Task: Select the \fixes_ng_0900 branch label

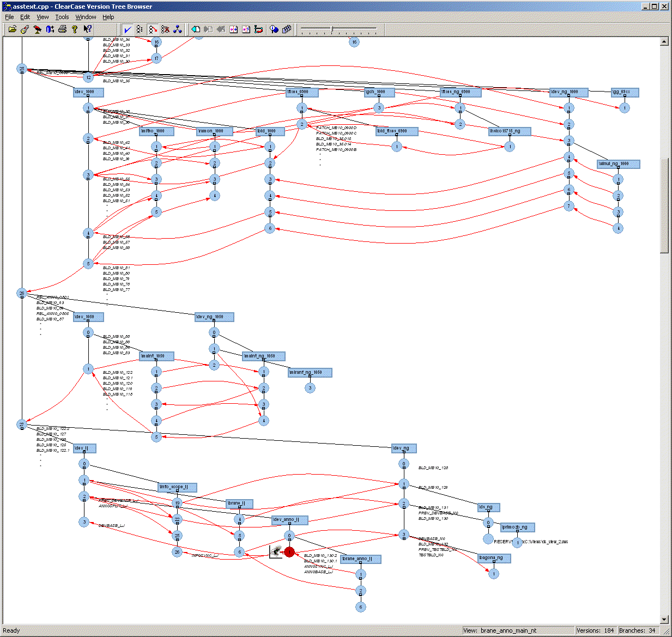Action: 460,92
